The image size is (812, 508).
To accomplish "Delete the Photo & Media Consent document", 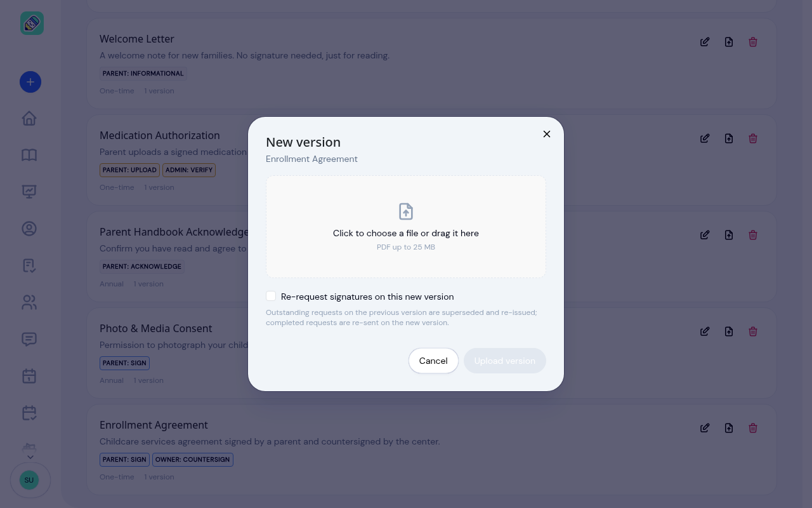I will point(753,331).
